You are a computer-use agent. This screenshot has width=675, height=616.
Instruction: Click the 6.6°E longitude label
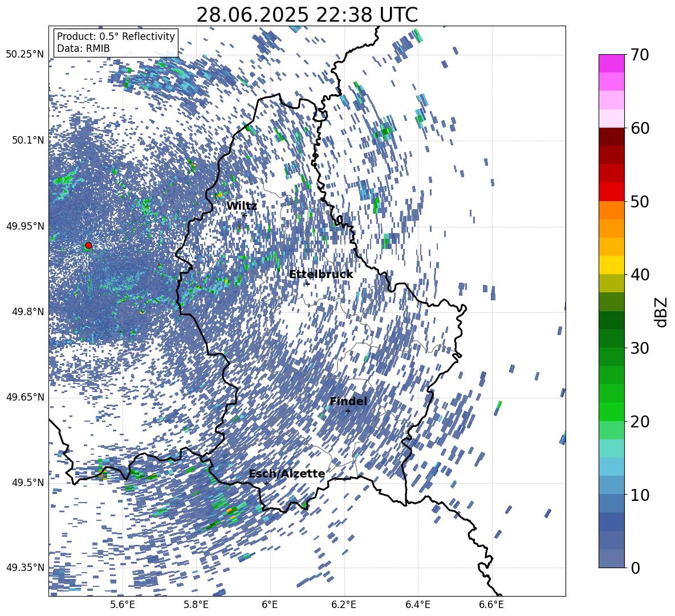pyautogui.click(x=491, y=605)
